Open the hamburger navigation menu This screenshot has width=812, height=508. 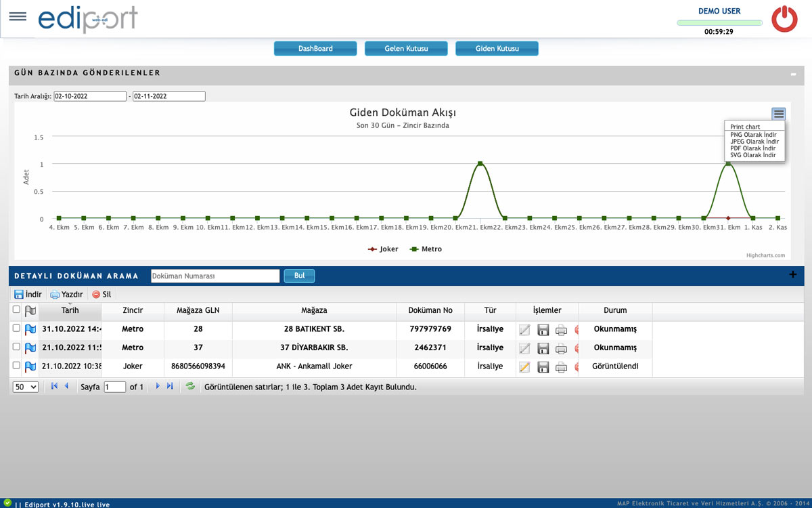[18, 17]
